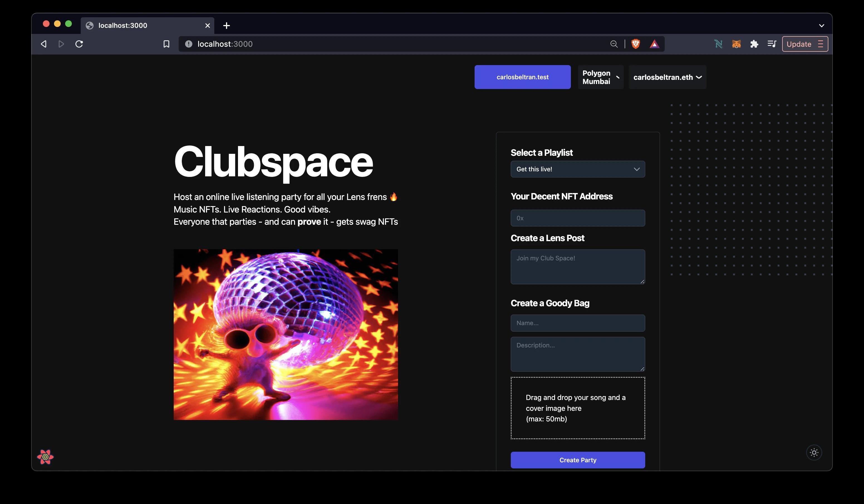Click the song and cover drop zone
Screen dimensions: 864x504
pyautogui.click(x=578, y=408)
